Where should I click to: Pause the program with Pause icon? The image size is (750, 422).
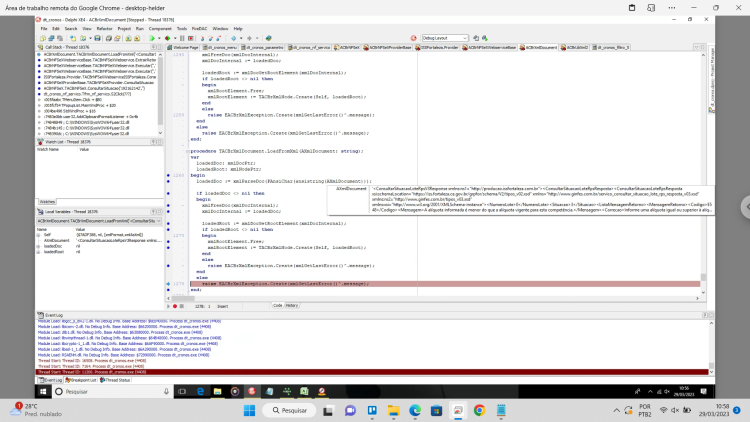tap(182, 38)
